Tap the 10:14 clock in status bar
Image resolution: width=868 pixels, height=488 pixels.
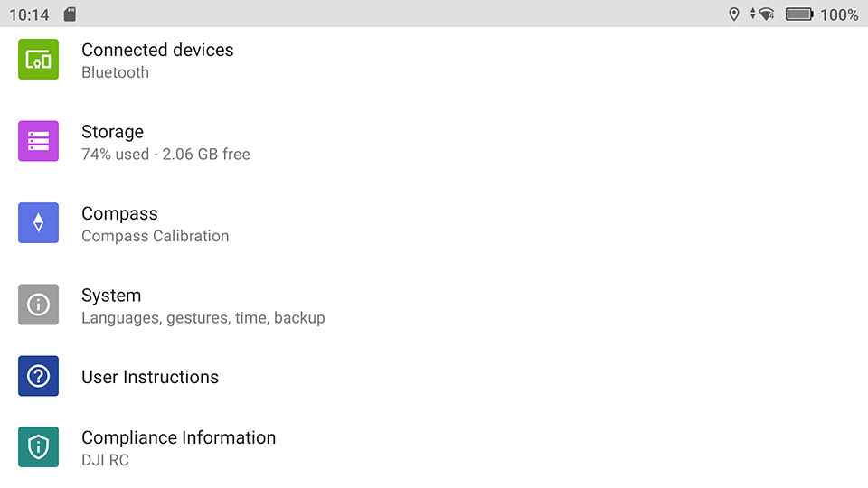click(x=29, y=14)
